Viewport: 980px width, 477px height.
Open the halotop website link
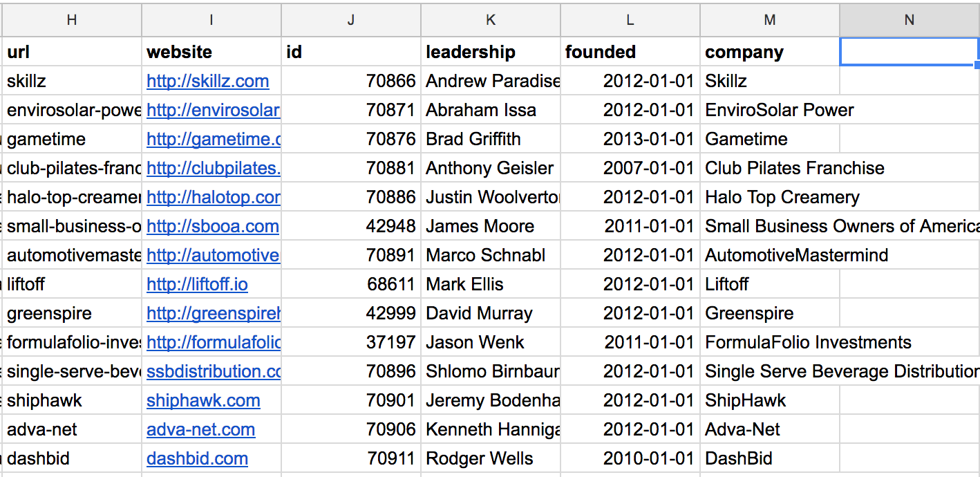pos(213,197)
